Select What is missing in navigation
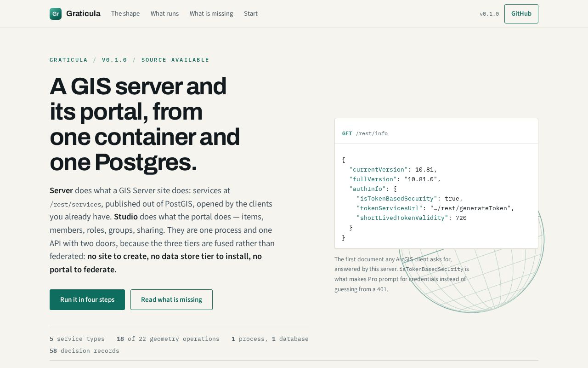Image resolution: width=588 pixels, height=368 pixels. click(x=211, y=14)
